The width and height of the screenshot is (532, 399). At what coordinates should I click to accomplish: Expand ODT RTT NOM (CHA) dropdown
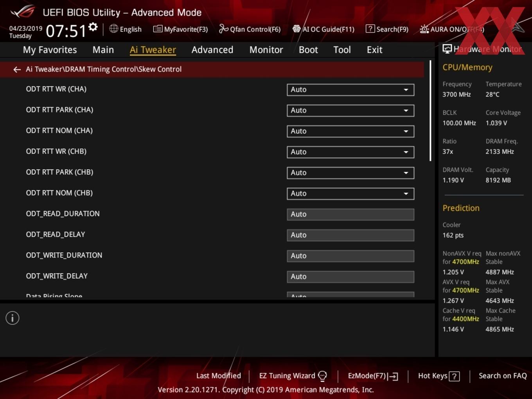click(350, 131)
